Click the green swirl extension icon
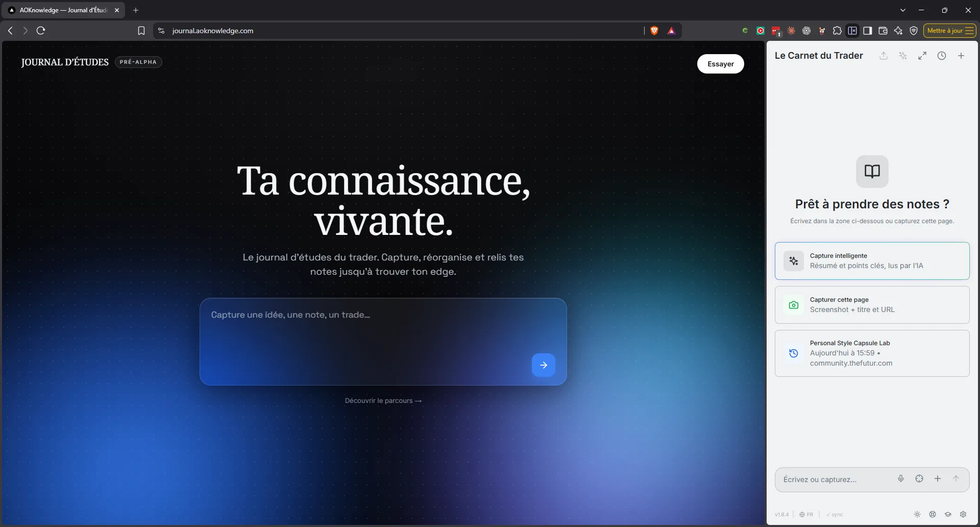 coord(745,31)
